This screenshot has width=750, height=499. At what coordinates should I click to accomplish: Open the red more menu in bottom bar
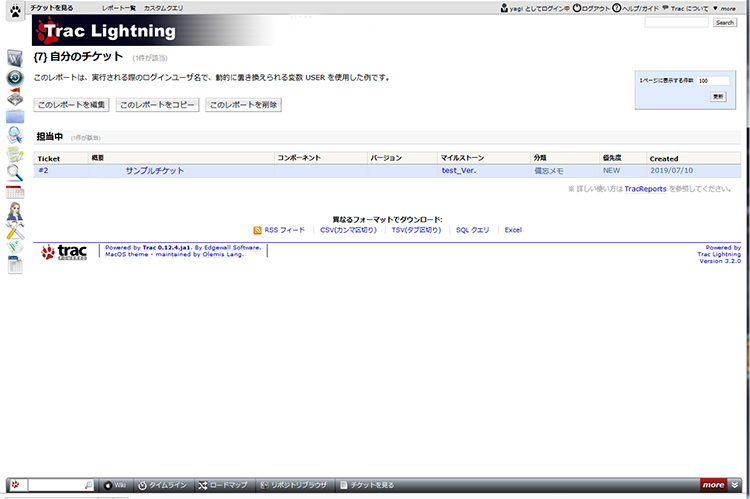coord(713,485)
